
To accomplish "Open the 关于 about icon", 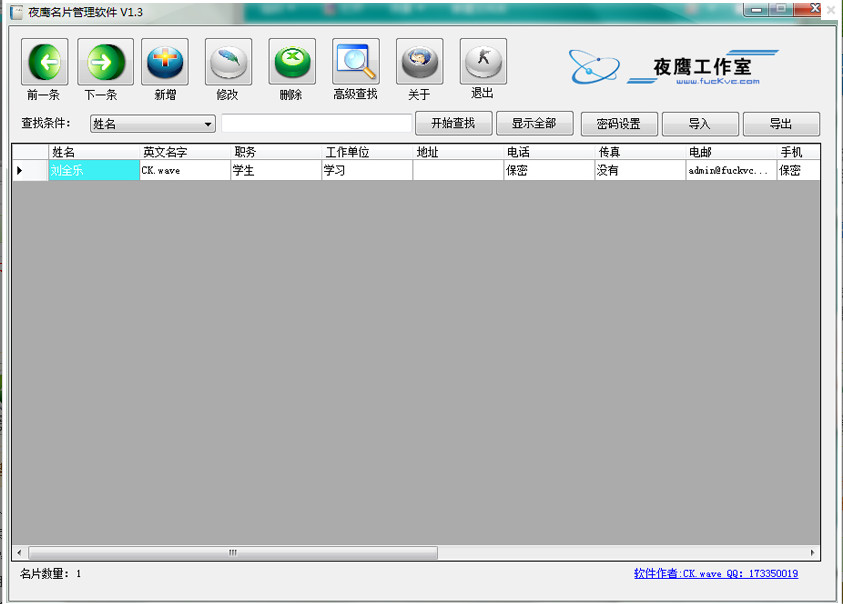I will click(x=419, y=62).
